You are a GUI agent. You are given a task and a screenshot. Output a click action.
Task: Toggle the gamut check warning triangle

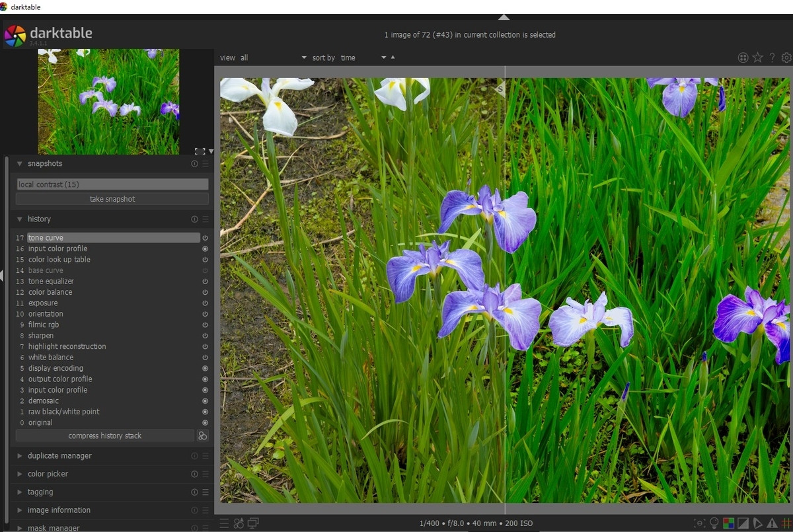(x=773, y=523)
